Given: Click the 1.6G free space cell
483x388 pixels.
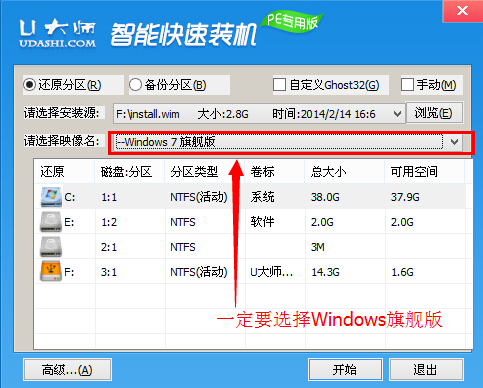Looking at the screenshot, I should [x=402, y=272].
